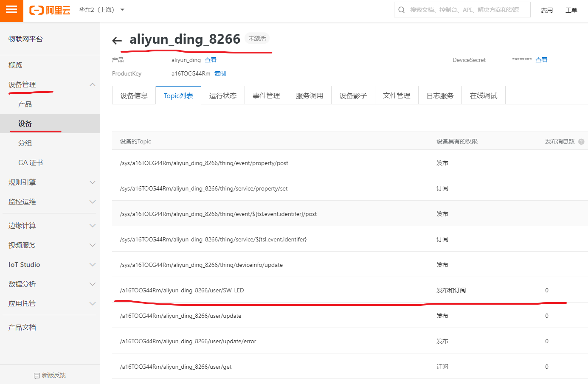
Task: Expand the 数据分析 section
Action: pos(93,284)
